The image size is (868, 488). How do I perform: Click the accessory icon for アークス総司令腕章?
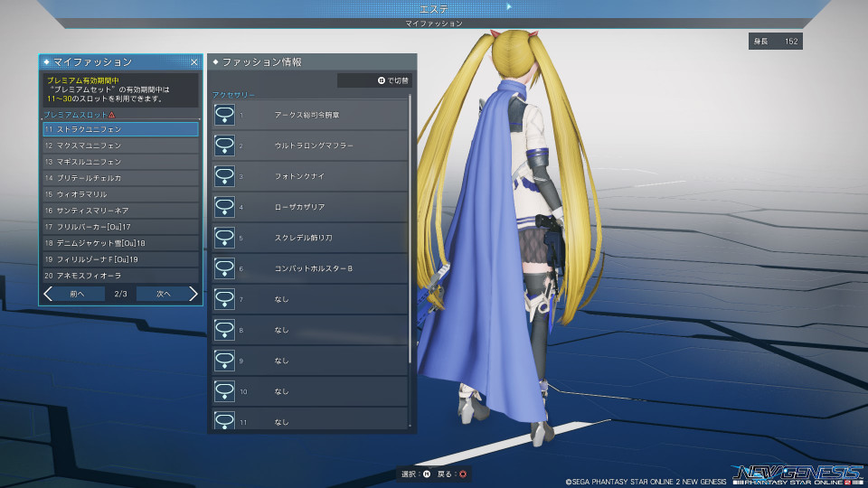tap(224, 115)
